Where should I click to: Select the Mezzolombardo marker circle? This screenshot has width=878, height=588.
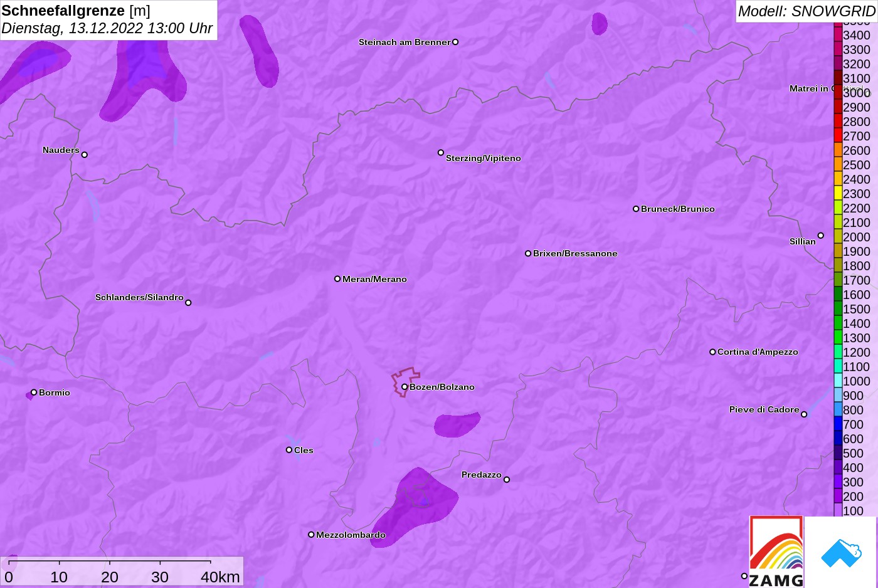(x=311, y=535)
